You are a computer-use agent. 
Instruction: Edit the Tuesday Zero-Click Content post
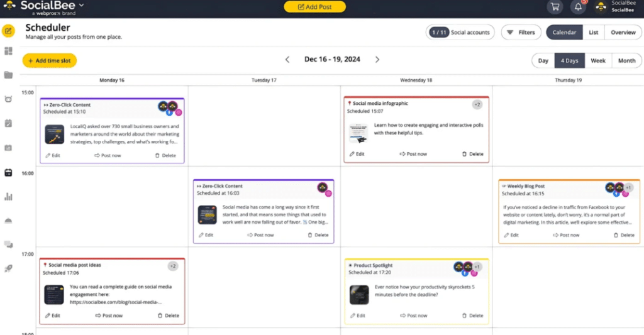pyautogui.click(x=206, y=235)
